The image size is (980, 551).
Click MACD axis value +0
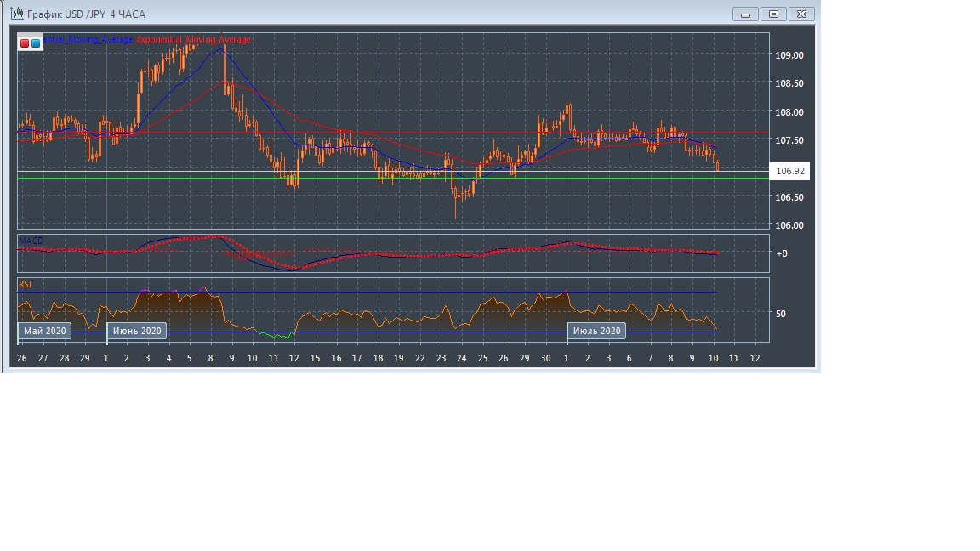(780, 253)
